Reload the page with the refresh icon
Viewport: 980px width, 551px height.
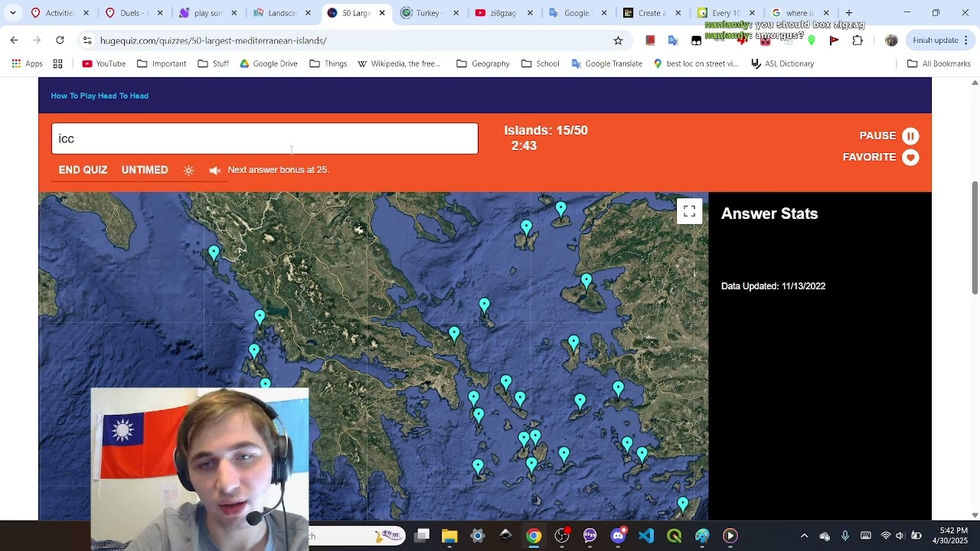pyautogui.click(x=60, y=40)
